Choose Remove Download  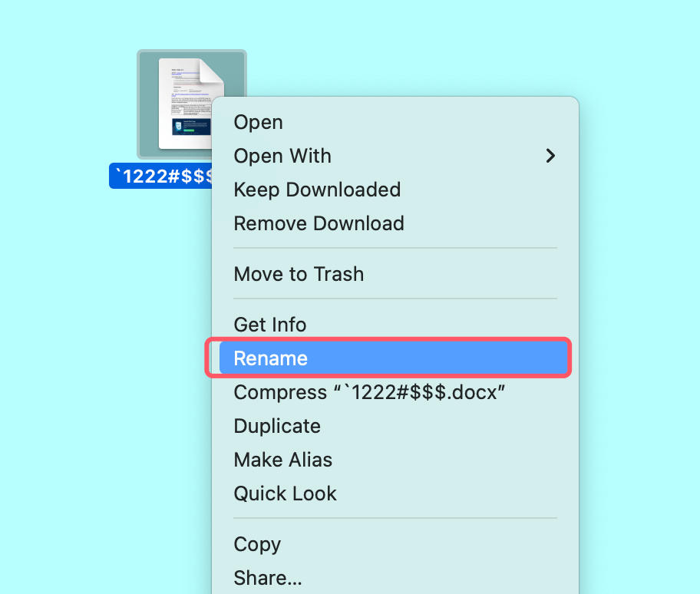[x=319, y=223]
